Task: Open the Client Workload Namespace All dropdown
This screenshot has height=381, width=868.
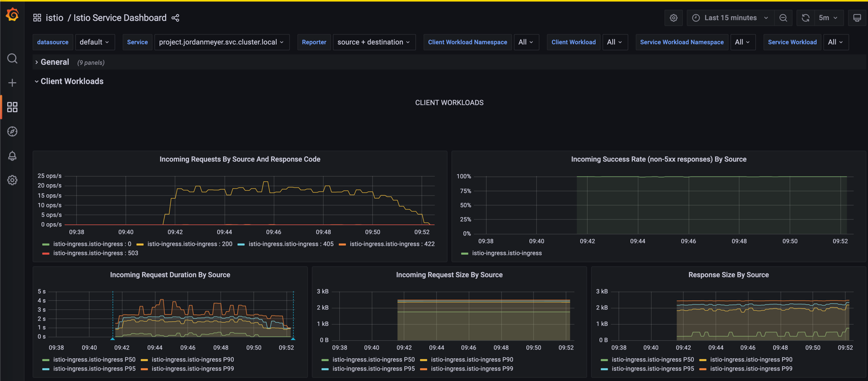Action: (x=526, y=42)
